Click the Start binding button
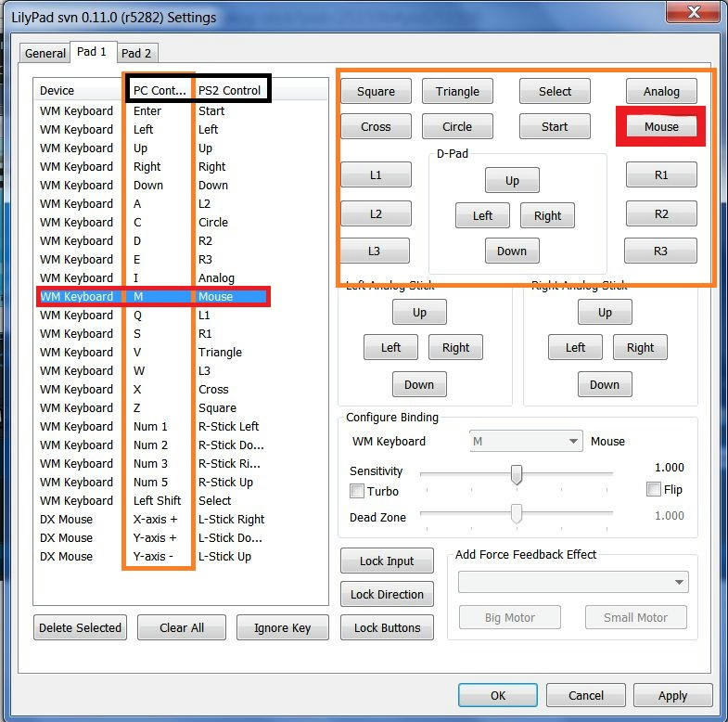This screenshot has height=722, width=728. pyautogui.click(x=555, y=126)
